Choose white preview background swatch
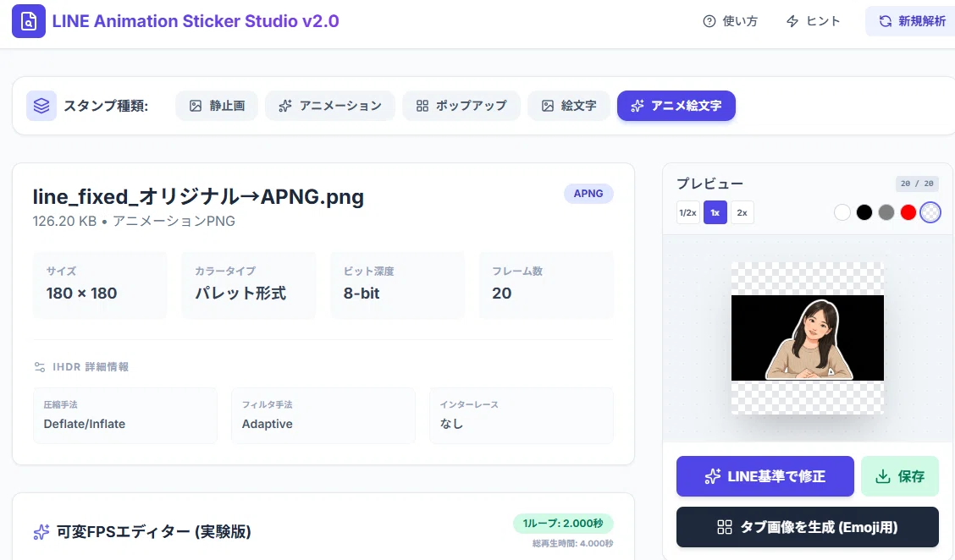Screen dimensions: 955x560 point(842,212)
